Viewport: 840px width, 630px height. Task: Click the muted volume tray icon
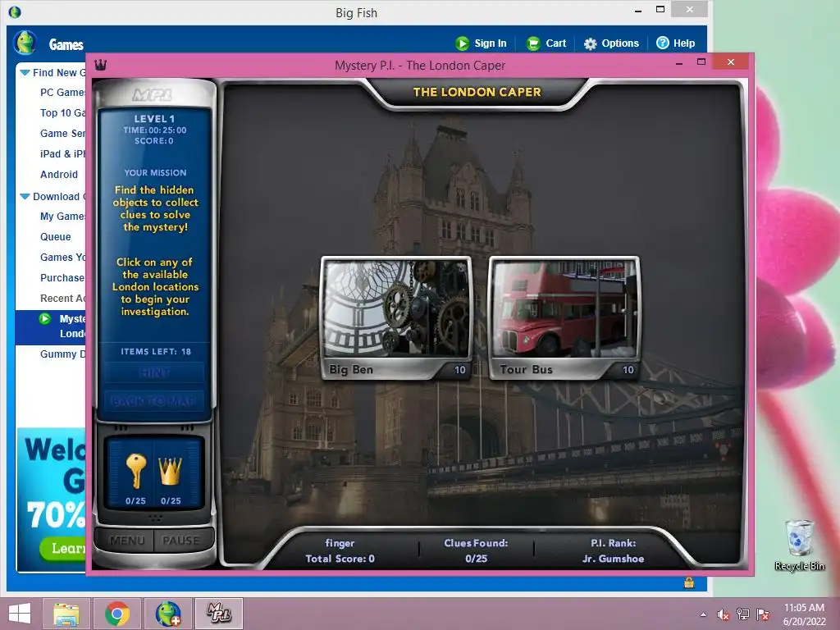(723, 614)
